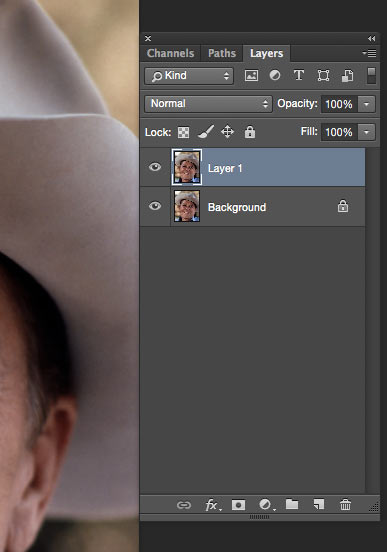Filter for type layers icon
Viewport: 387px width, 552px height.
299,75
